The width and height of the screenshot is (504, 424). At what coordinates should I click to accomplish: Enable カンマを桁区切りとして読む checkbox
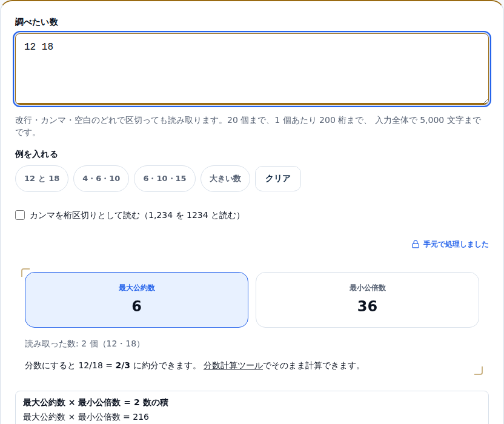point(20,215)
